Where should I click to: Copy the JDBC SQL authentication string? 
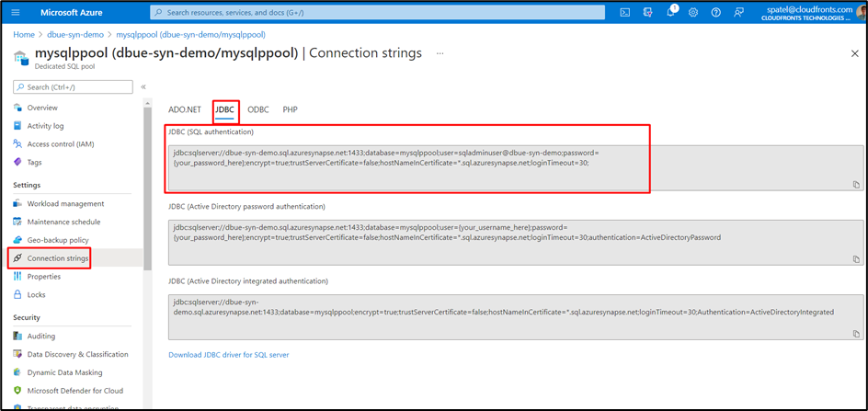coord(856,185)
